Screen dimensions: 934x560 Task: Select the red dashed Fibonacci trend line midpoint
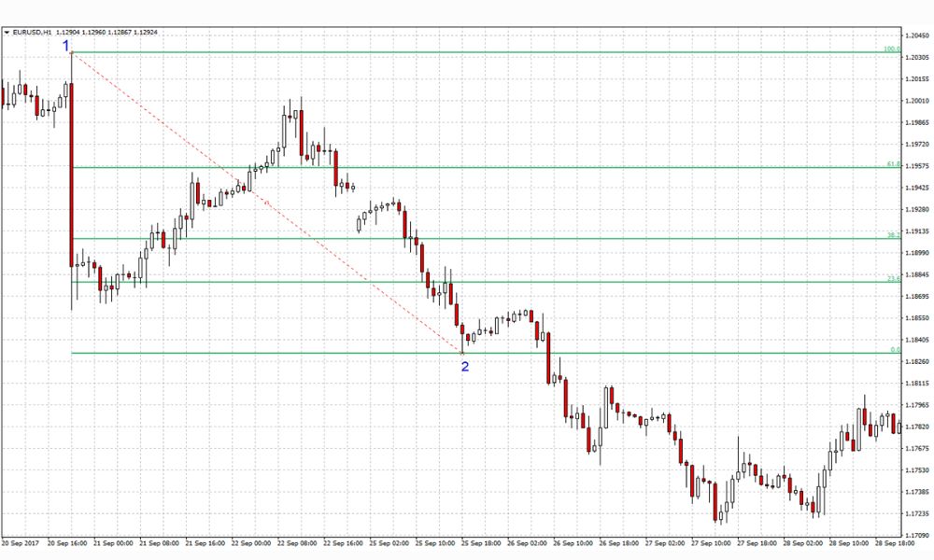point(267,202)
